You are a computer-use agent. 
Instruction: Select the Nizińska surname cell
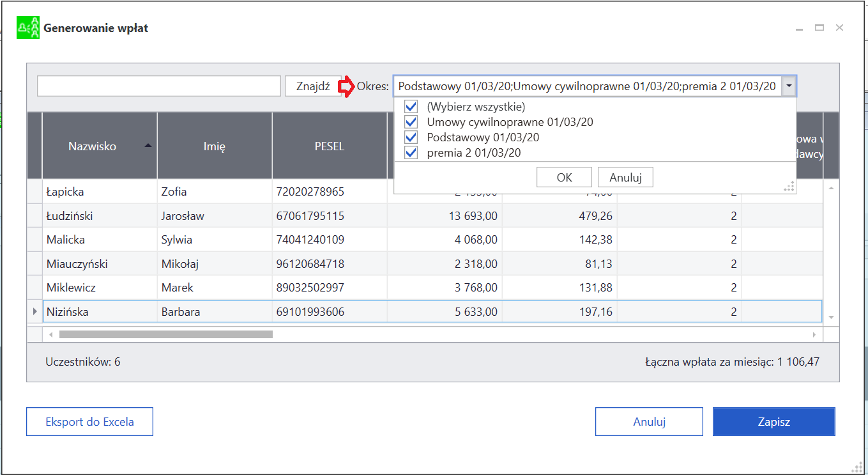click(100, 312)
